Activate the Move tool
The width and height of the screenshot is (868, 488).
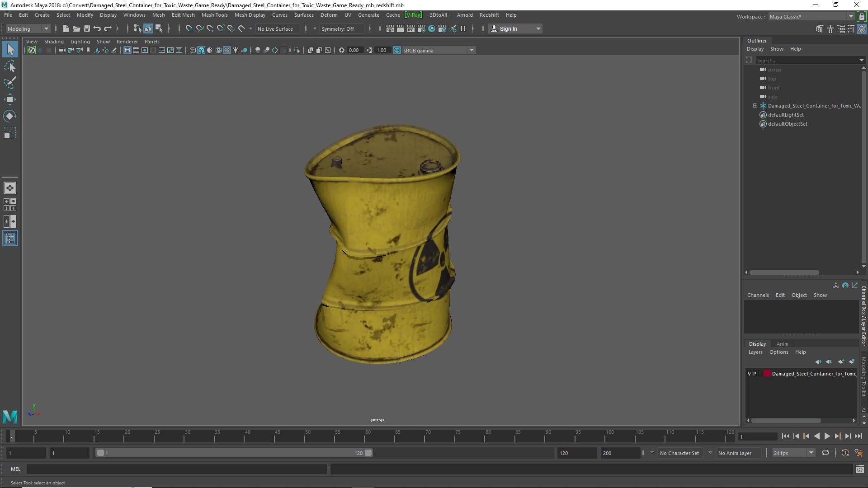[10, 99]
